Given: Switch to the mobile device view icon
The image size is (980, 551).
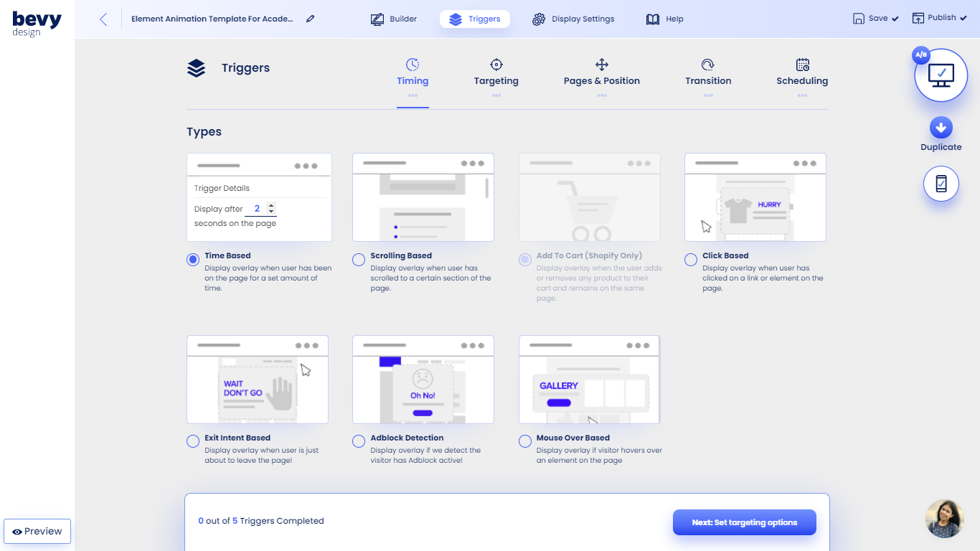Looking at the screenshot, I should [x=941, y=184].
